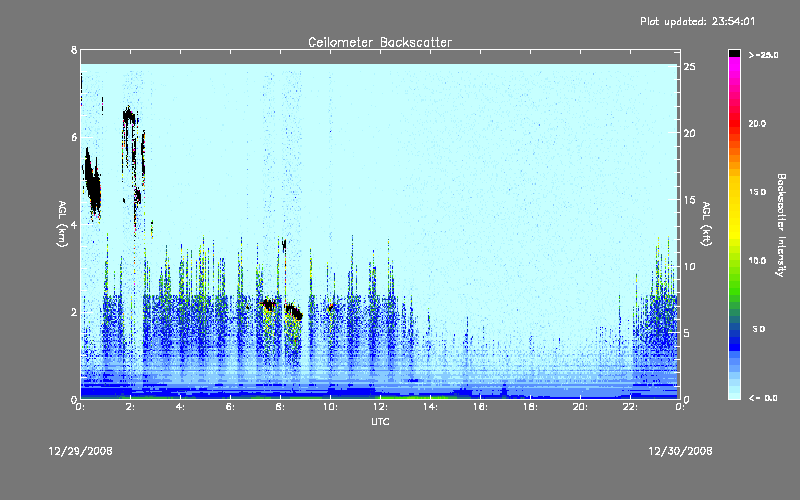Click the "5.0" color bar label
The height and width of the screenshot is (500, 800).
[759, 329]
